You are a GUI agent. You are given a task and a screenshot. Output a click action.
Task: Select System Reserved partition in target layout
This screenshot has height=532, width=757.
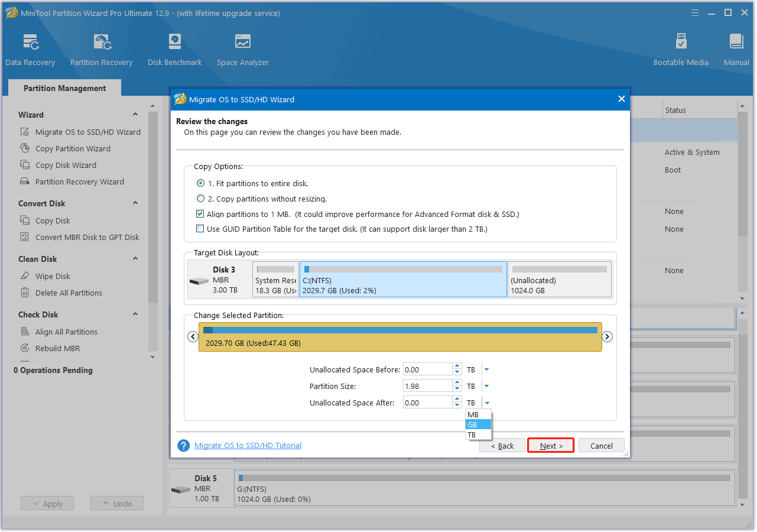coord(275,279)
